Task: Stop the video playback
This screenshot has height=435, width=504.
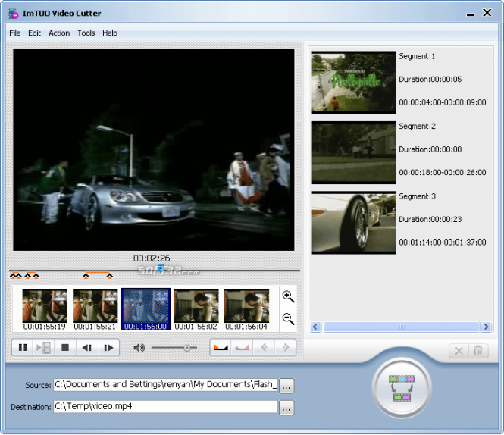Action: 65,348
